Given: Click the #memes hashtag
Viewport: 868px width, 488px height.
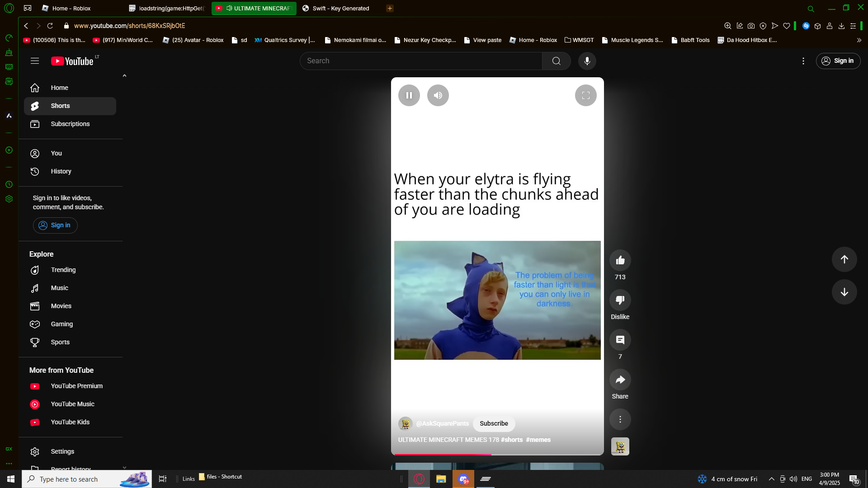Looking at the screenshot, I should coord(538,440).
